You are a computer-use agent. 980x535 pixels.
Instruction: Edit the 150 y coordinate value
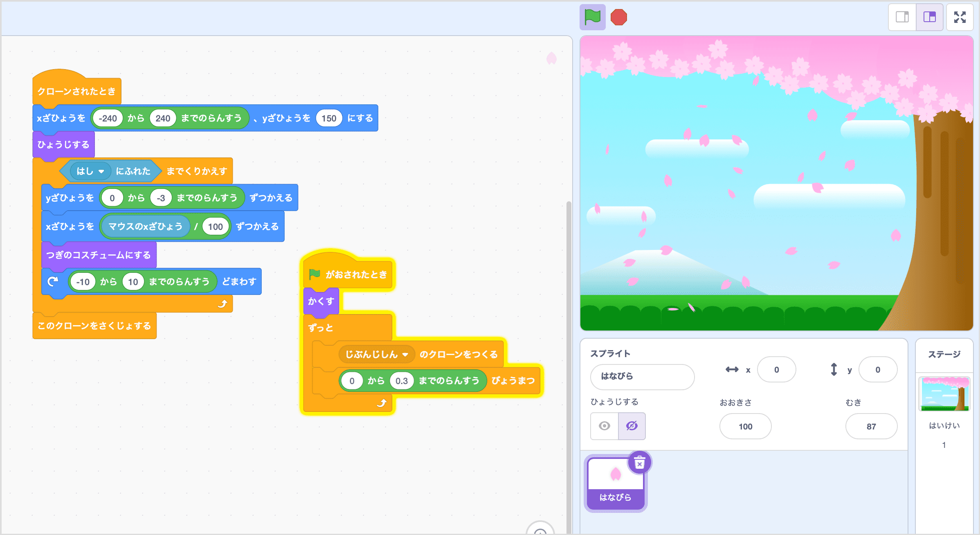(329, 118)
